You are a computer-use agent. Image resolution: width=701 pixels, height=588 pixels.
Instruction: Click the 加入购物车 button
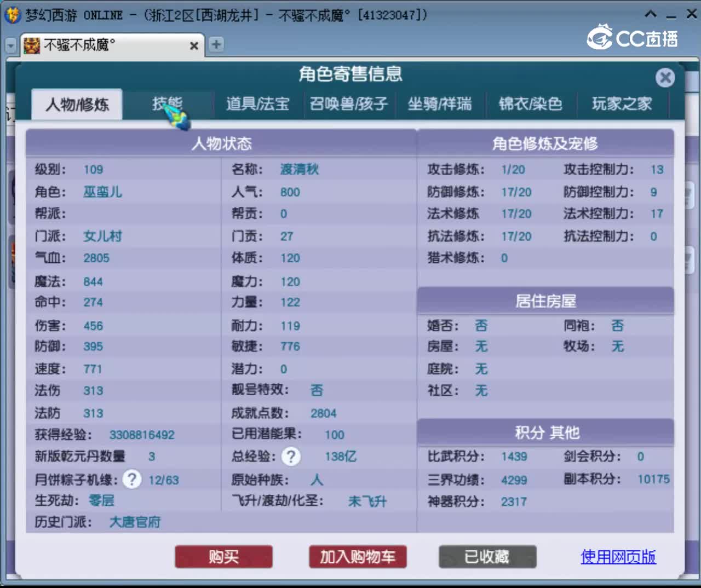click(358, 557)
